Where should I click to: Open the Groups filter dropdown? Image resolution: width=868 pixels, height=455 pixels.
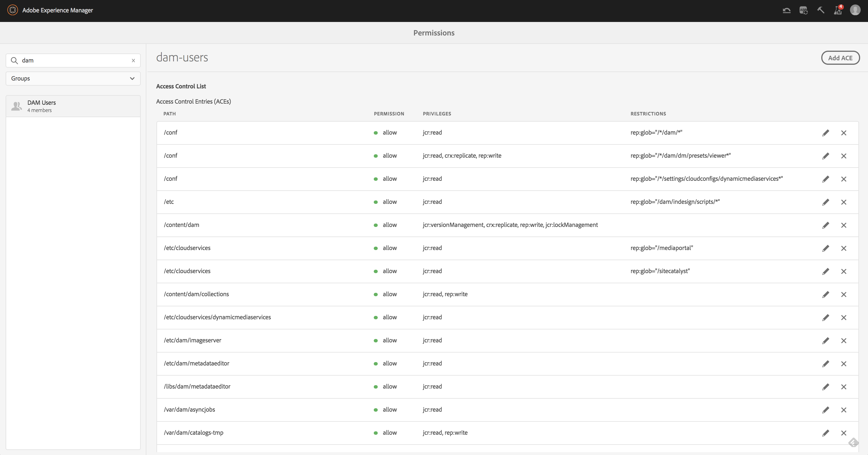click(x=73, y=79)
